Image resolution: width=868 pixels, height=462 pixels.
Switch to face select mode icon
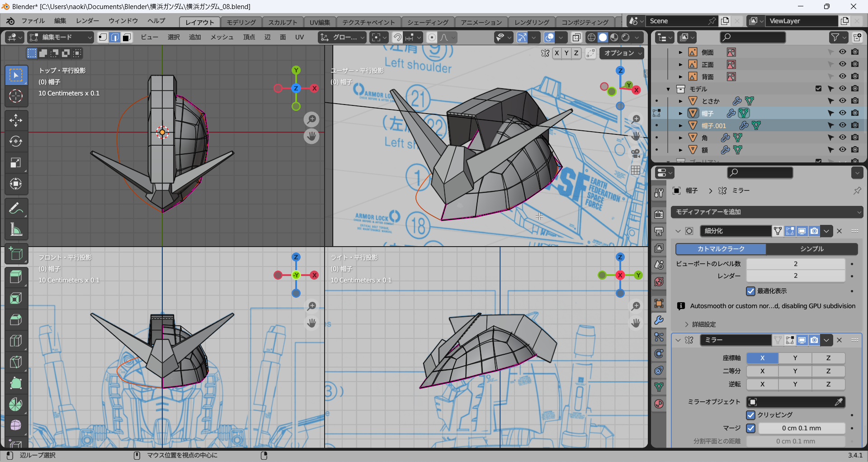click(127, 37)
